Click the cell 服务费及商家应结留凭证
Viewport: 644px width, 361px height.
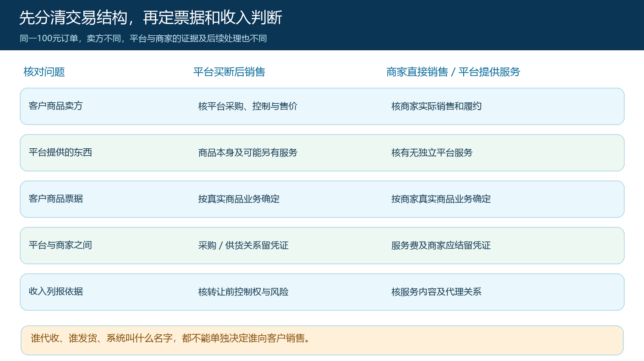click(441, 245)
